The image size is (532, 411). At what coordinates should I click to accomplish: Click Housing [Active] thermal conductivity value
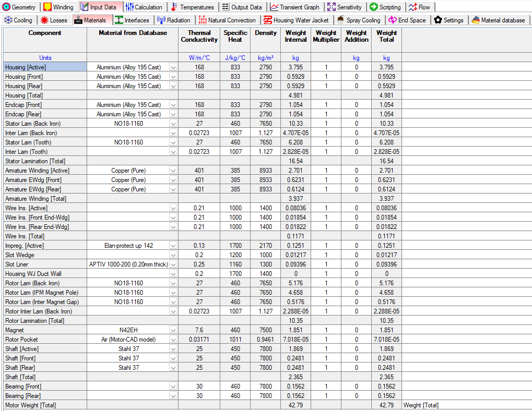tap(199, 67)
